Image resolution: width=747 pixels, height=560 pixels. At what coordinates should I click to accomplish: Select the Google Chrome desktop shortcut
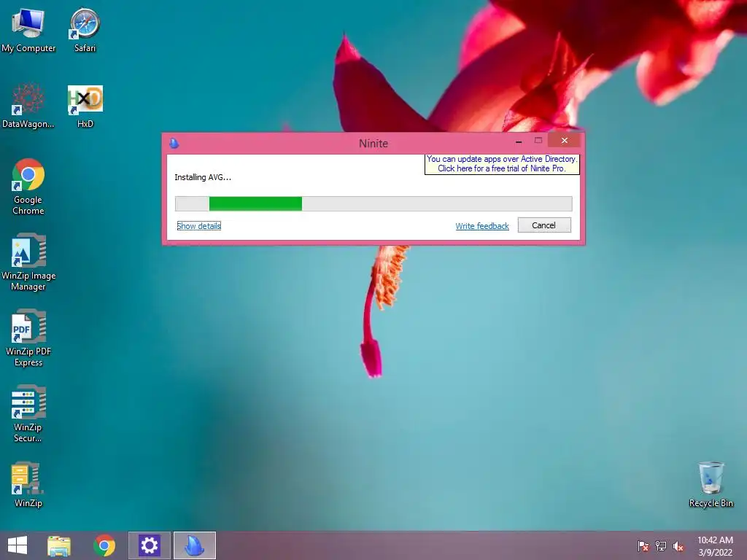click(28, 186)
